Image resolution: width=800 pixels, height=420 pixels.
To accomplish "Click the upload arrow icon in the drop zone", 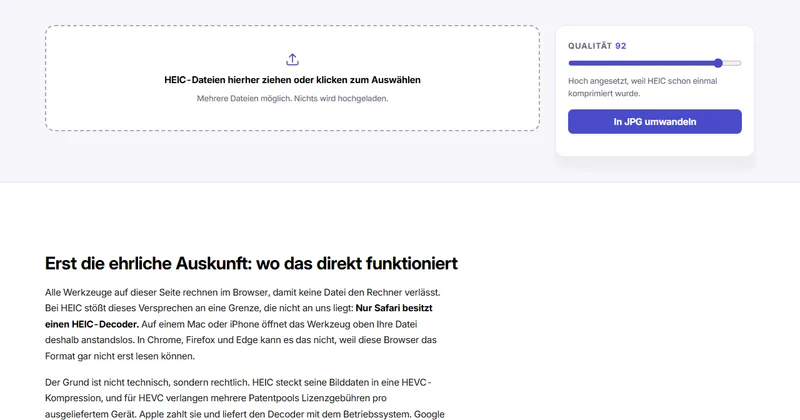I will tap(292, 60).
